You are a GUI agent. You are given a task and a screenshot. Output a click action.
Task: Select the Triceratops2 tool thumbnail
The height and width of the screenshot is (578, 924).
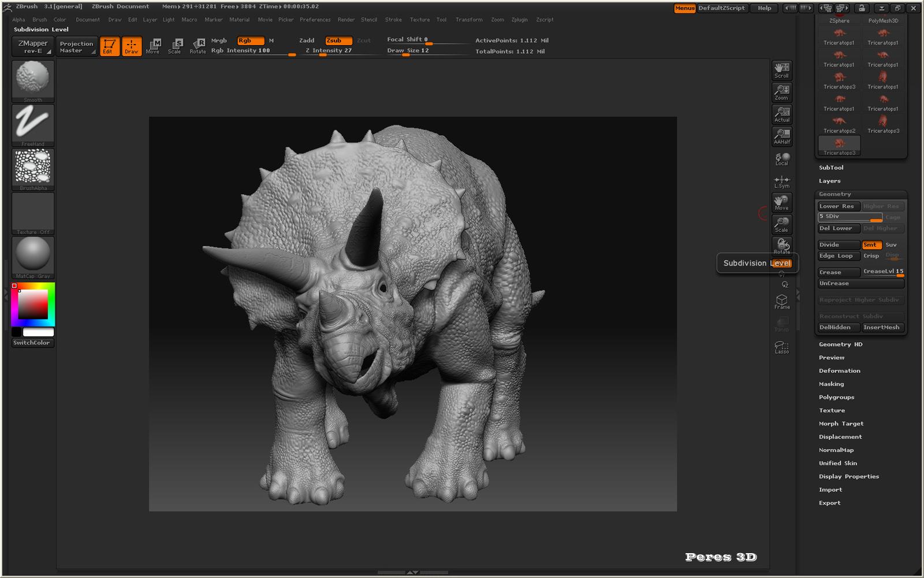839,124
